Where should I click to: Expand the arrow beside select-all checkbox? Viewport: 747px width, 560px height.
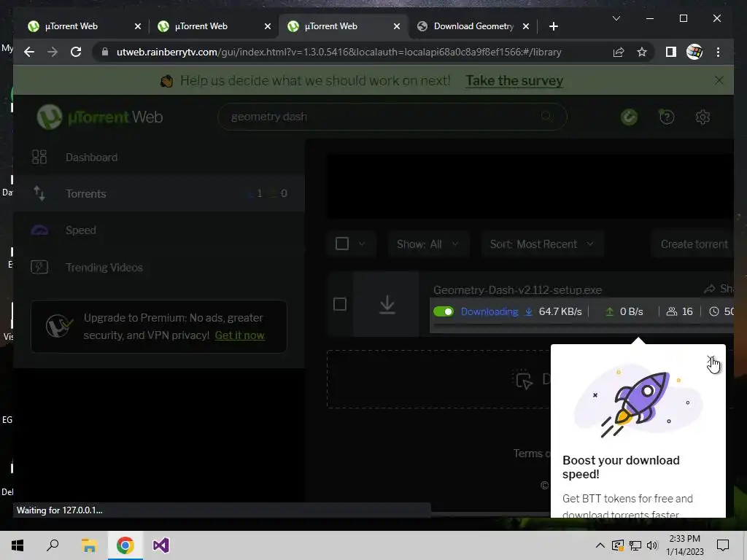362,244
